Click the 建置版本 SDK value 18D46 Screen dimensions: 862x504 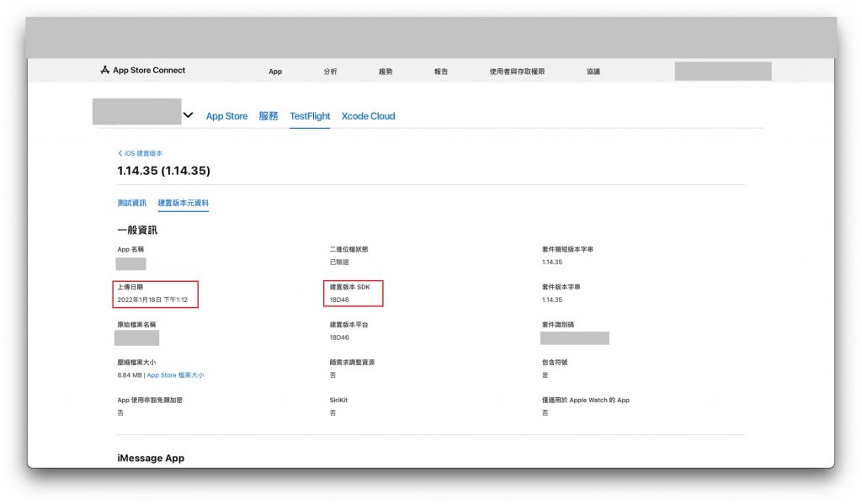[x=339, y=300]
